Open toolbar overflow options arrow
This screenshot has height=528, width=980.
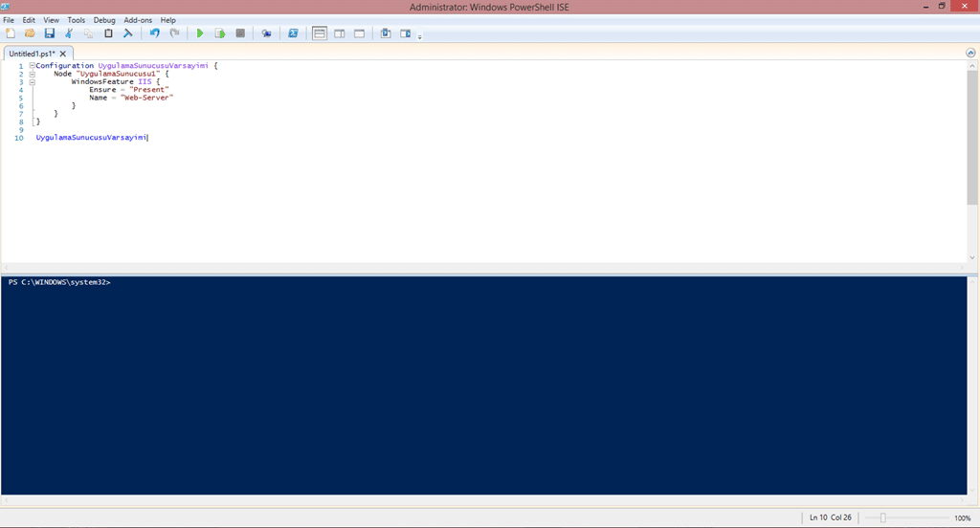pos(420,36)
